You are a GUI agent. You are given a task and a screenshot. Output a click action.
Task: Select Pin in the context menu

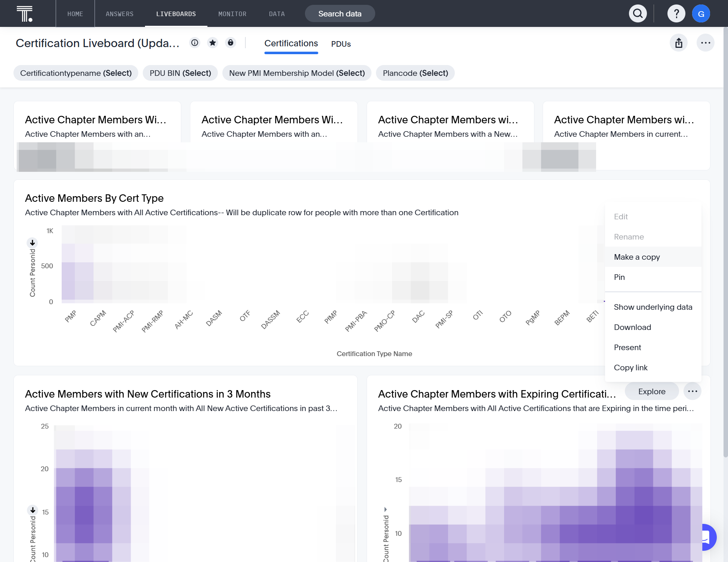click(x=653, y=277)
